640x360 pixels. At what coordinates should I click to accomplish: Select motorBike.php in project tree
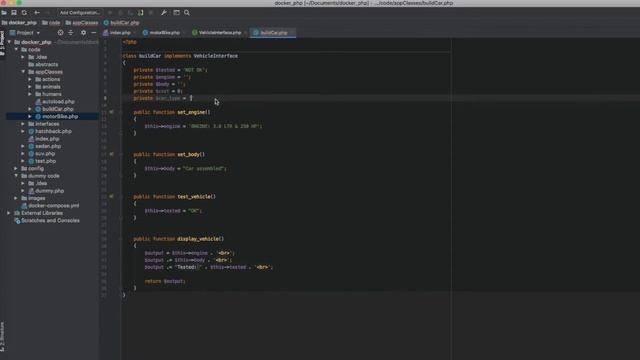coord(57,116)
